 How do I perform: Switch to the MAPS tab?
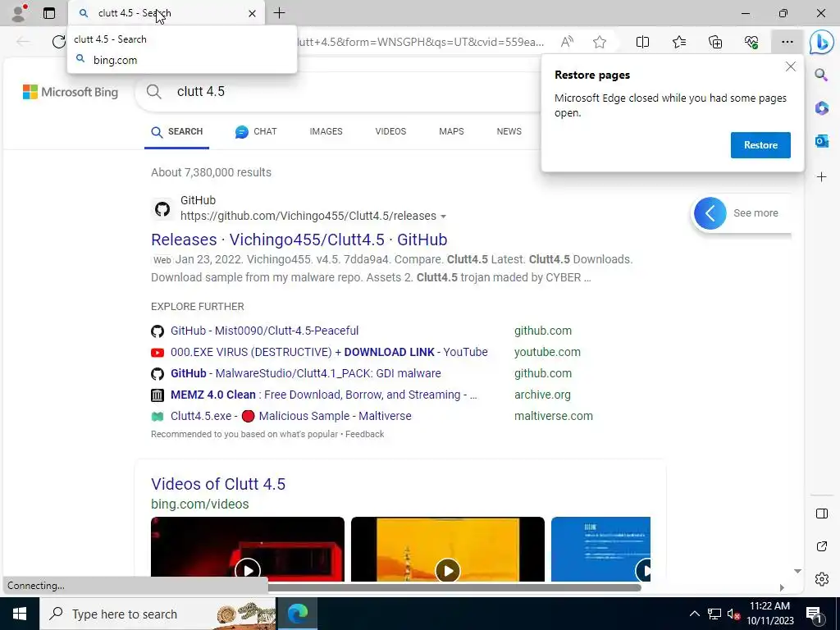tap(451, 132)
